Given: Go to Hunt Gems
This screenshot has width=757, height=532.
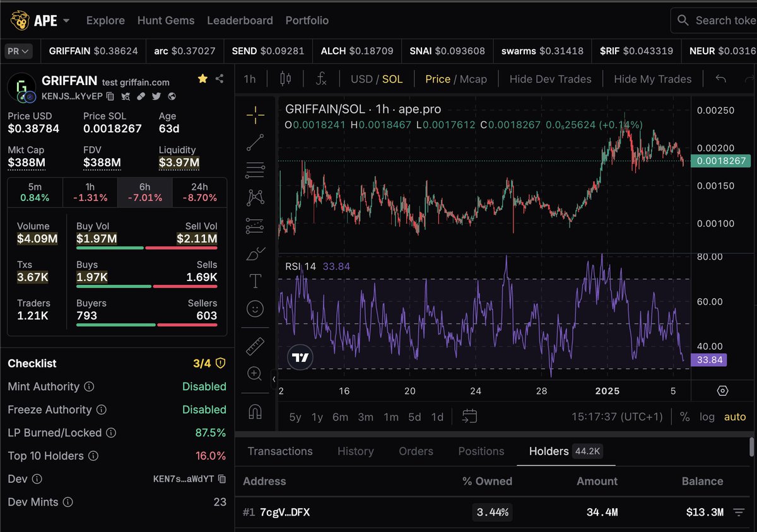Looking at the screenshot, I should 166,21.
